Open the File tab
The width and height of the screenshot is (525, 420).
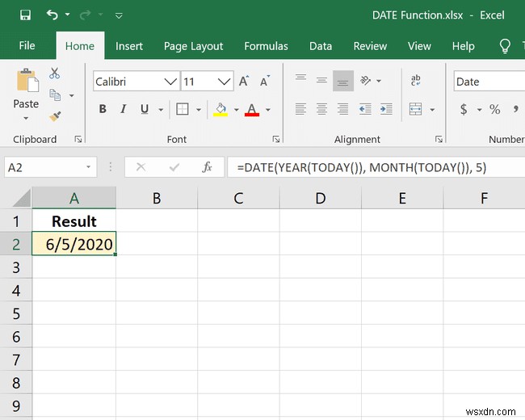tap(27, 45)
